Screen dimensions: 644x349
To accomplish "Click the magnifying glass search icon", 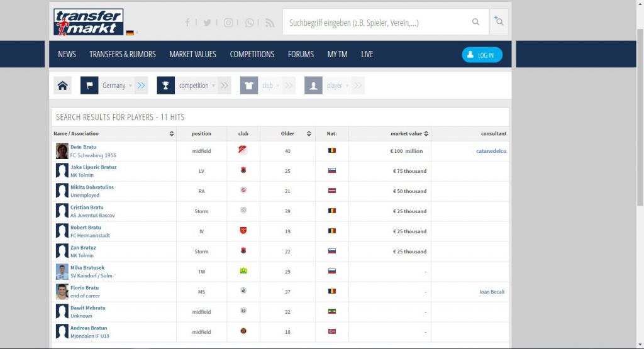I will [475, 23].
